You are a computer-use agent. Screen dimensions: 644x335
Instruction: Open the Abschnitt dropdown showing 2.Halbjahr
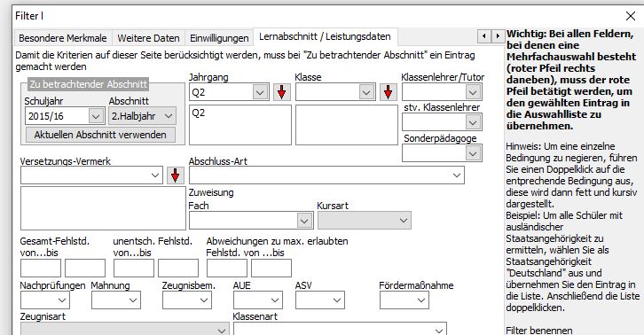[x=143, y=116]
